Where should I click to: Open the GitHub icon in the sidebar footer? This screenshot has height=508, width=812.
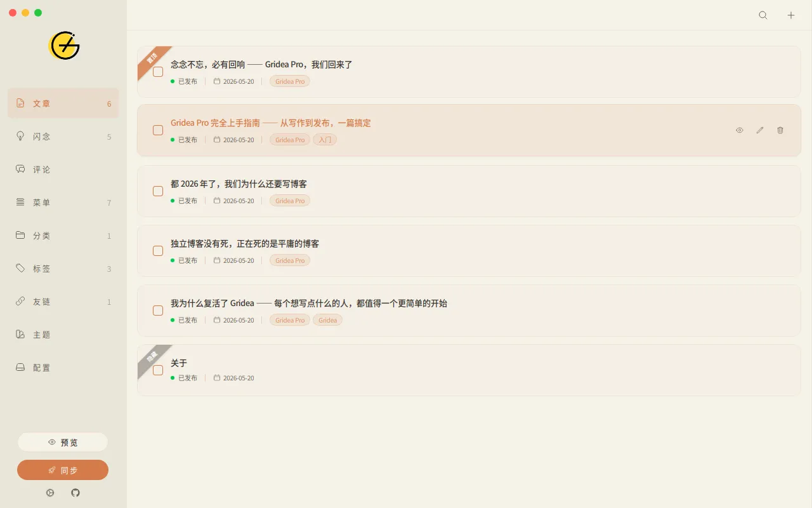(75, 493)
